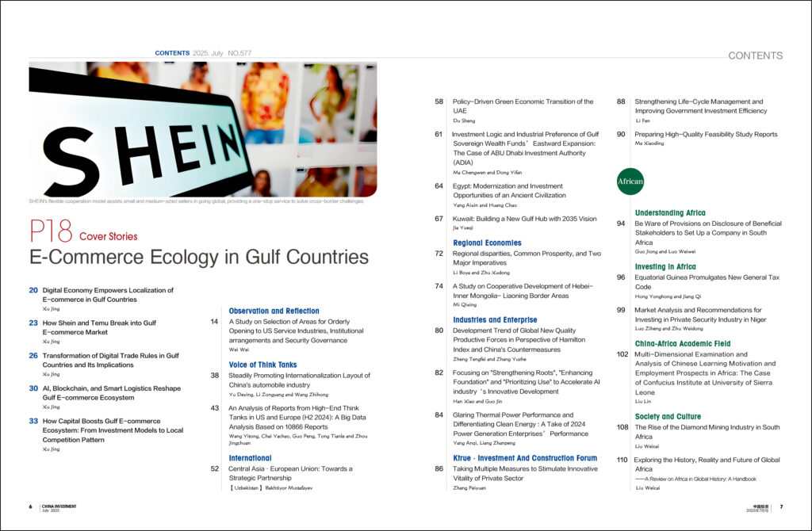Select Development Trend of Global New Quality entry

pos(519,340)
